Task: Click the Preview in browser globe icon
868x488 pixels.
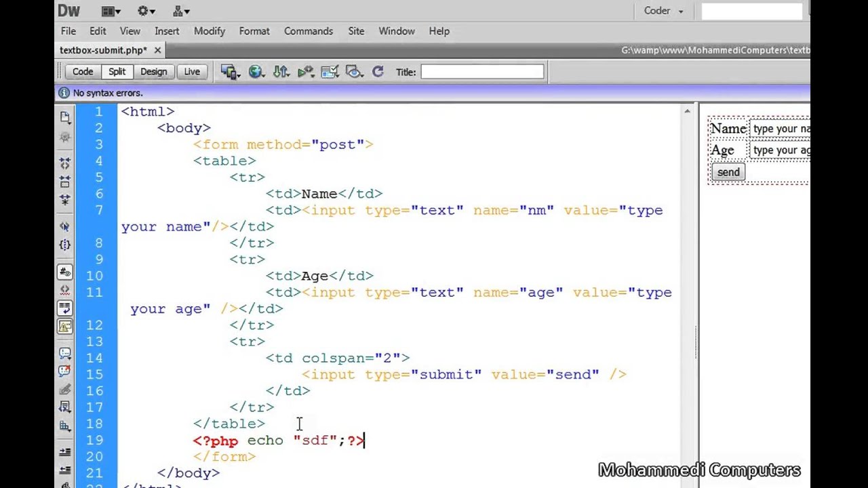Action: tap(256, 72)
